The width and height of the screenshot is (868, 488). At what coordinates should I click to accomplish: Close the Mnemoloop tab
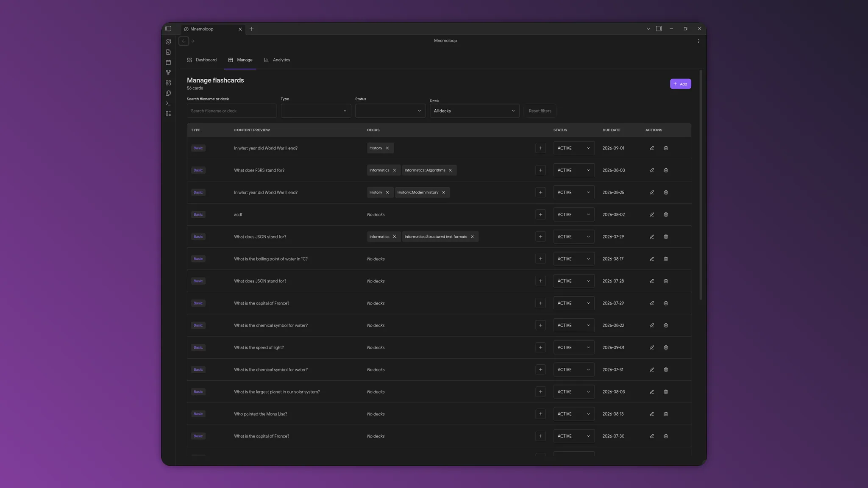click(240, 29)
